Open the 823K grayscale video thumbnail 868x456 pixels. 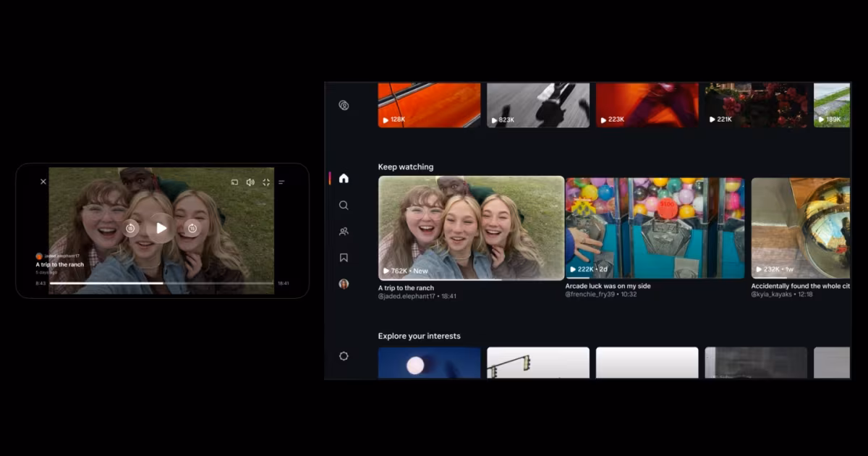point(538,105)
